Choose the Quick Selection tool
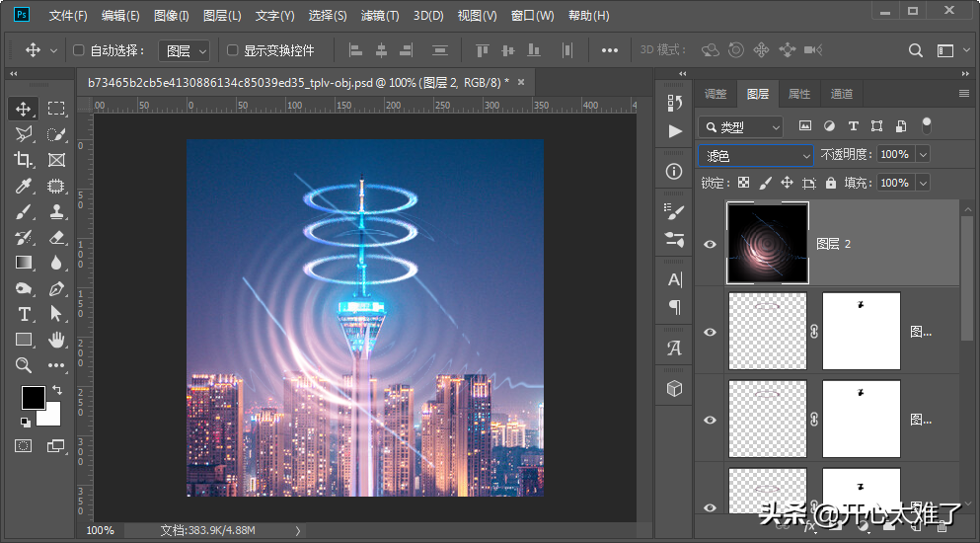980x543 pixels. point(56,134)
